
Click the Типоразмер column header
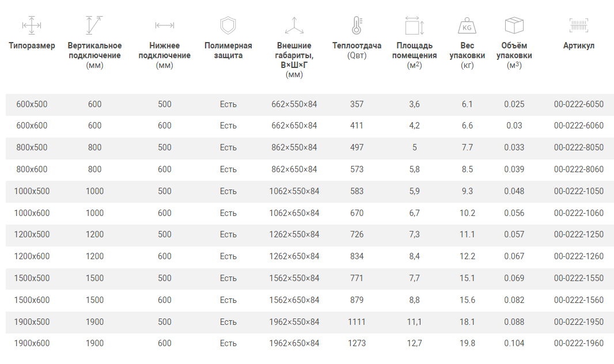tap(32, 45)
